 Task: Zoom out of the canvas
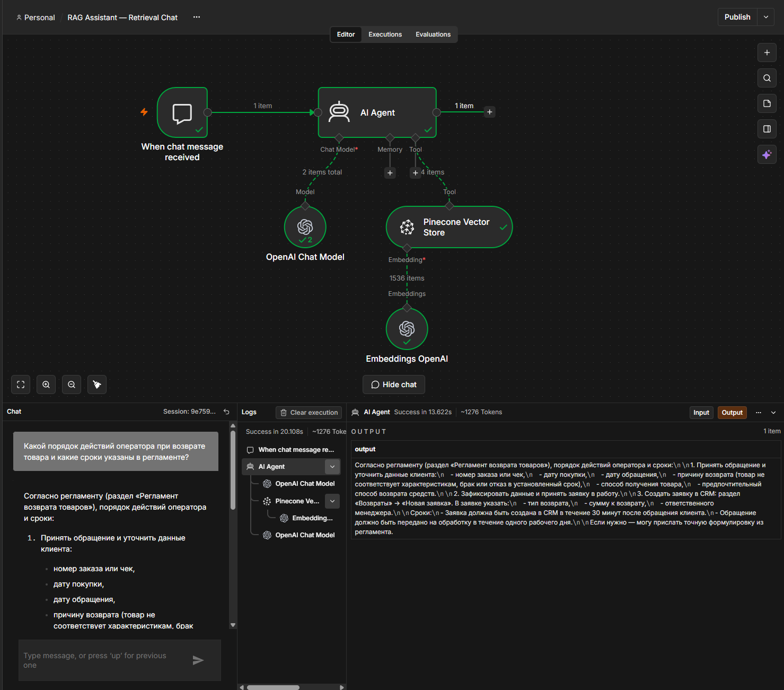72,385
